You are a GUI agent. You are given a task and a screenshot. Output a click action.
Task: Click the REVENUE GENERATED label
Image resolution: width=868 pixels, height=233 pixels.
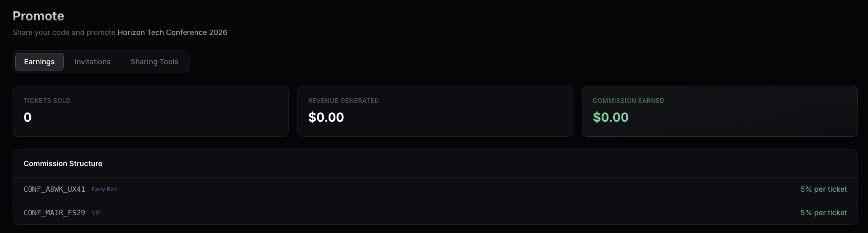pos(343,101)
